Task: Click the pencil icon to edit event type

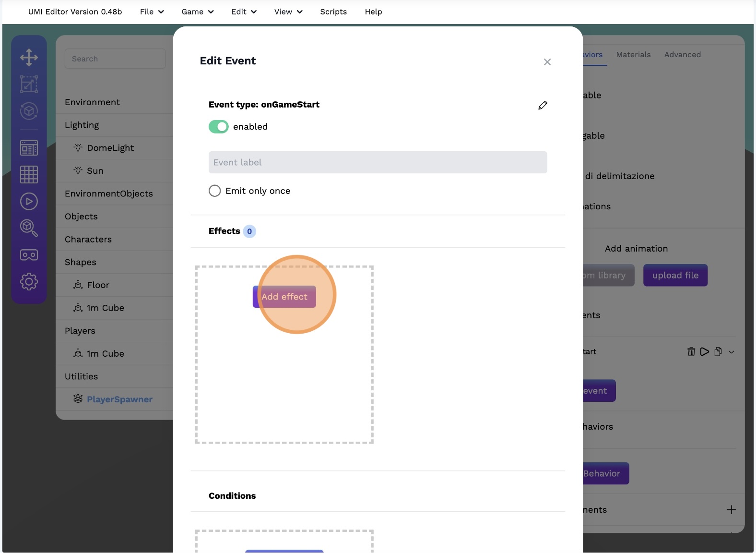Action: click(543, 105)
